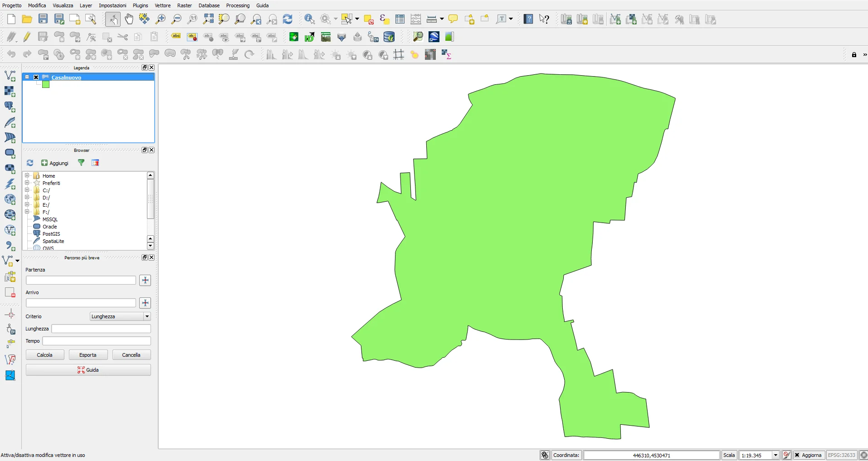
Task: Add raster layer from side toolbar
Action: (x=10, y=91)
